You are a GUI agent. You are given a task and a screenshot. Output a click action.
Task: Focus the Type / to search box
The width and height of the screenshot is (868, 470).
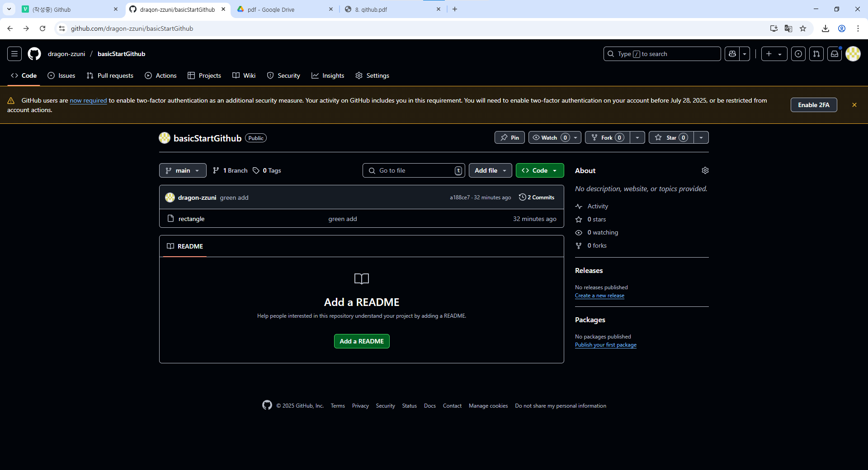tap(662, 54)
